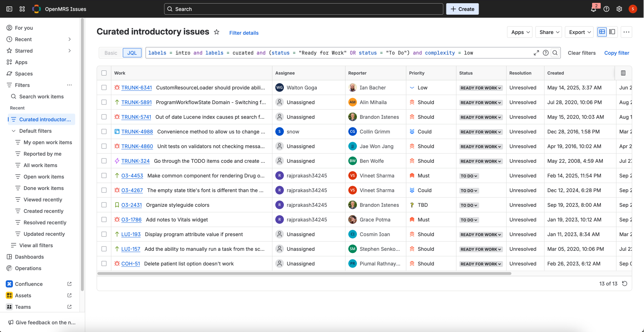Collapse the sidebar using the top-left panel icon
The image size is (644, 332).
coord(9,9)
